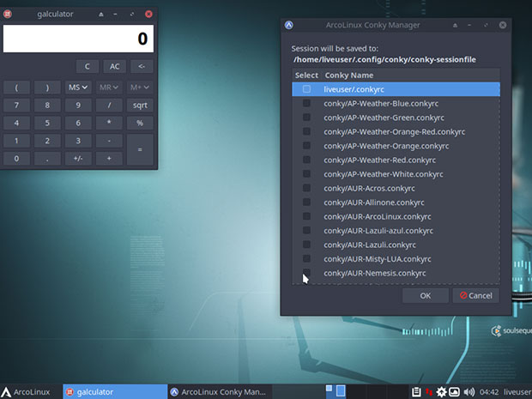Screen dimensions: 532x399
Task: Click the calculator display field showing 0
Action: 78,39
